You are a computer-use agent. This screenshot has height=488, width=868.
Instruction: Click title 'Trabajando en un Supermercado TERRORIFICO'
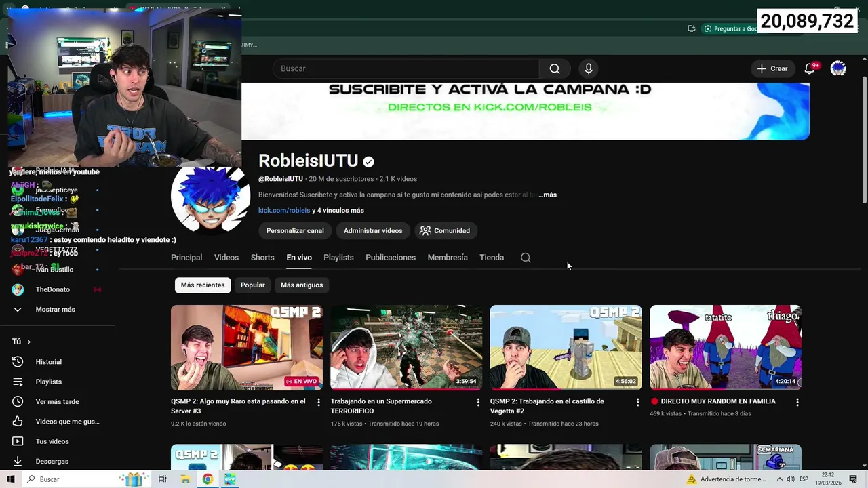click(381, 406)
